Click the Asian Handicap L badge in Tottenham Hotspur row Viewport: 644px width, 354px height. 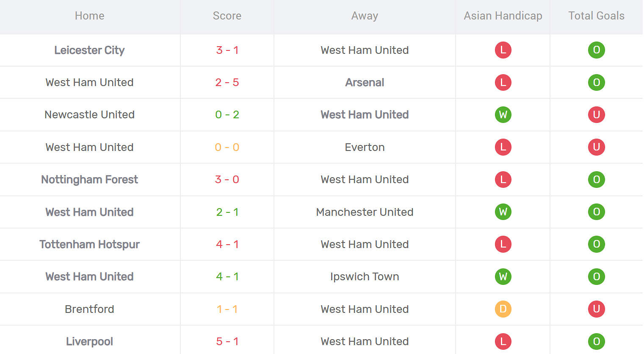(x=503, y=244)
